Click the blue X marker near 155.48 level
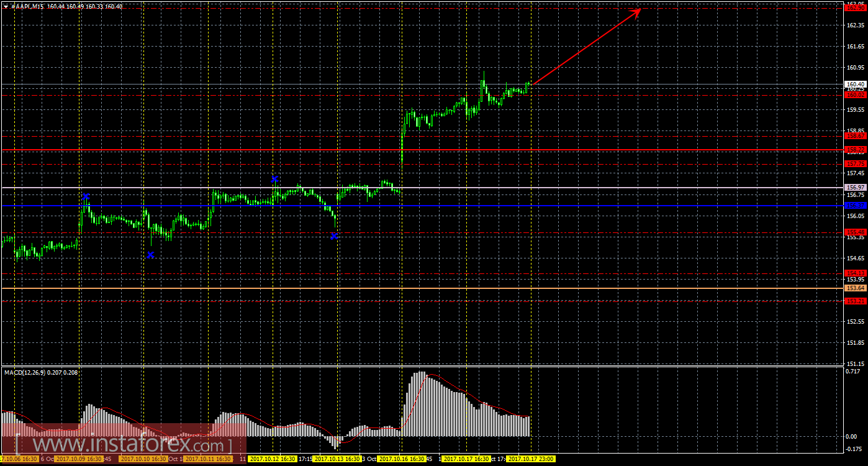The height and width of the screenshot is (466, 868). coord(334,236)
